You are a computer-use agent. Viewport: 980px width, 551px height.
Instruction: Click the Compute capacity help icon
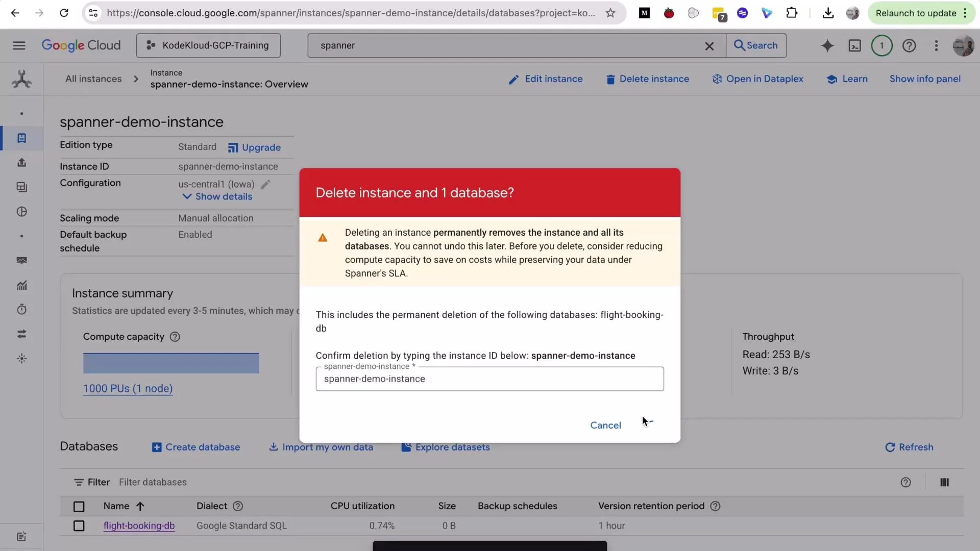(175, 337)
